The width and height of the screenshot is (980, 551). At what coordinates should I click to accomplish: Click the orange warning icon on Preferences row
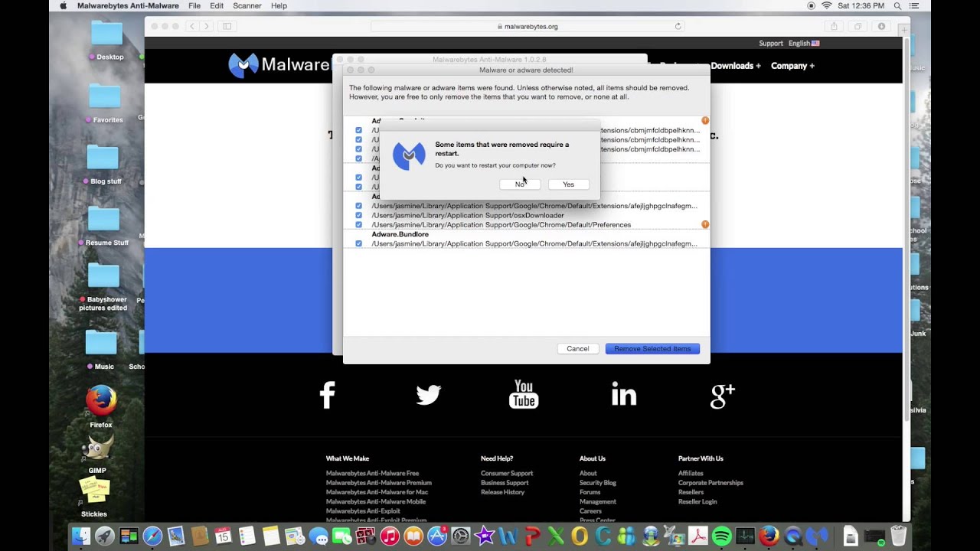pos(705,224)
